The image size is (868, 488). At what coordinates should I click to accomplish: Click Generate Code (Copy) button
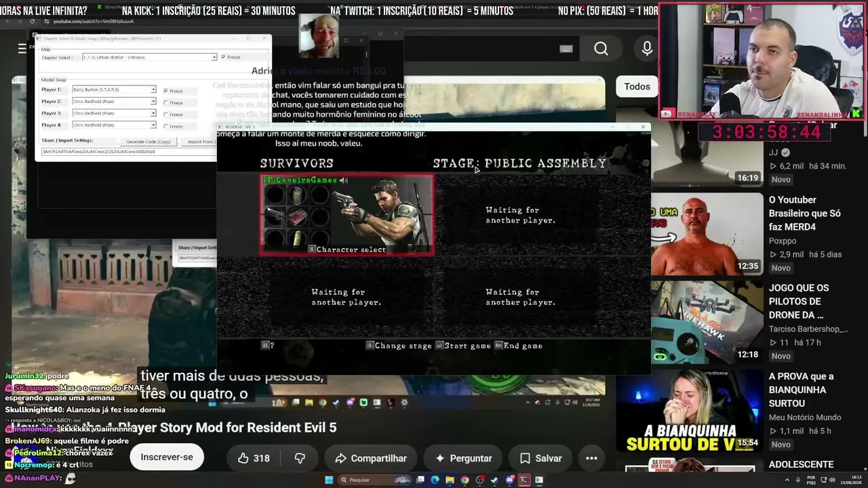[x=149, y=142]
